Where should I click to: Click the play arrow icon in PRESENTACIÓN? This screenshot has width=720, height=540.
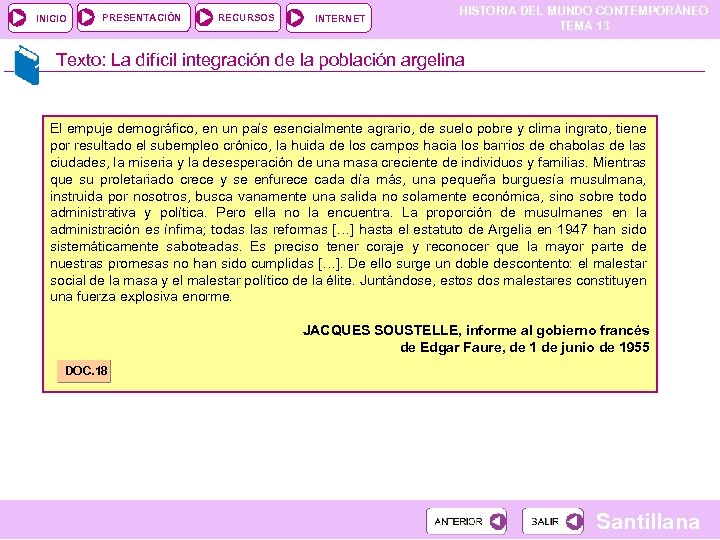point(86,17)
